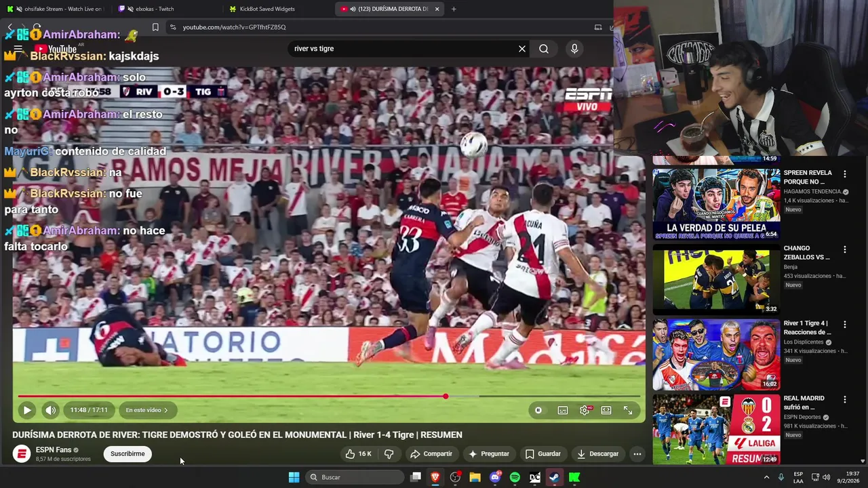Toggle the autoplay switch in the player
Image resolution: width=868 pixels, height=488 pixels.
(538, 410)
